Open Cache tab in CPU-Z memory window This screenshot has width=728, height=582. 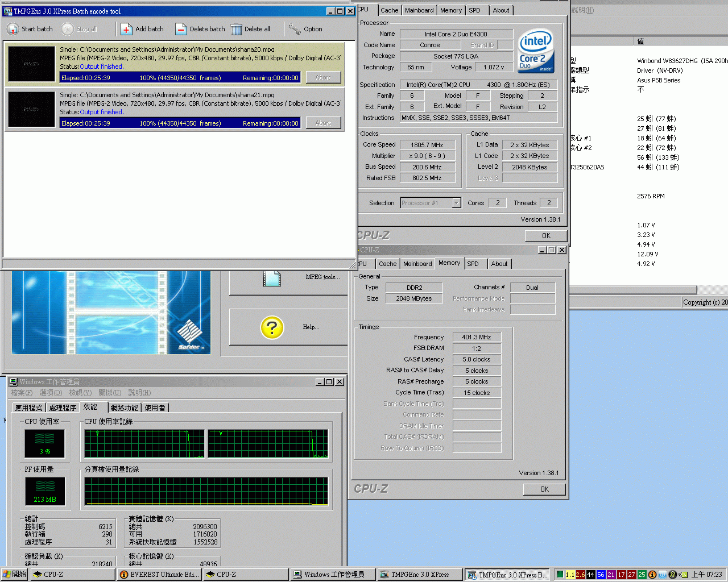[388, 264]
